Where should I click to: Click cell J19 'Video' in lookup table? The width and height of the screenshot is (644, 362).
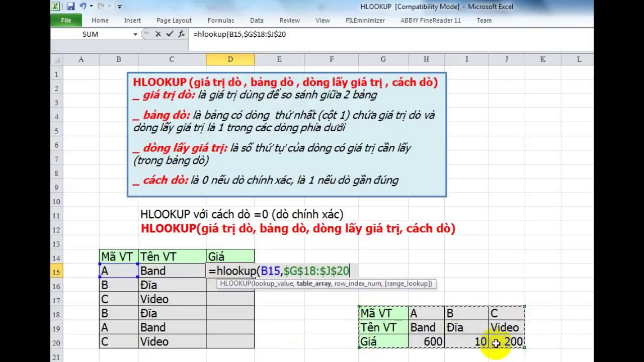[x=507, y=327]
